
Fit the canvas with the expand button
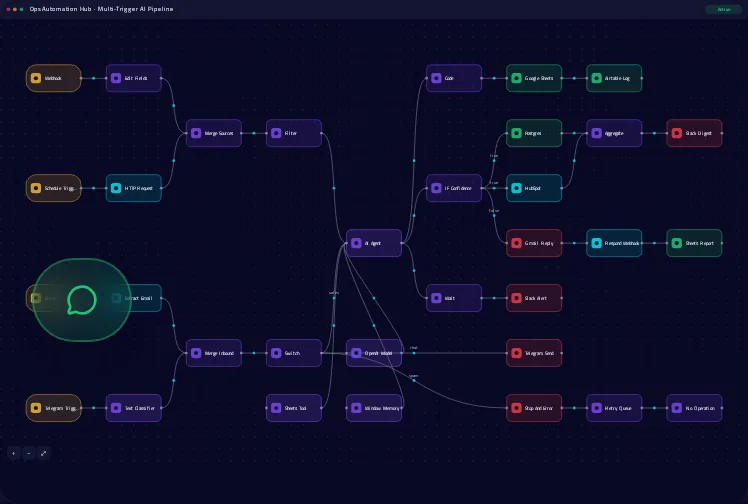tap(43, 453)
